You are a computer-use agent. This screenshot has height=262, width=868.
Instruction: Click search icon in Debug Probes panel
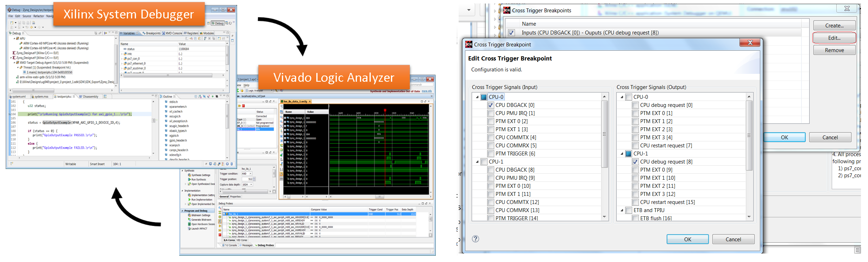220,209
